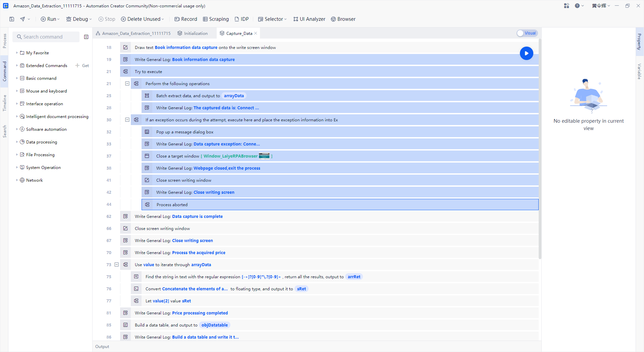Collapse the exception handling block
Image resolution: width=644 pixels, height=352 pixels.
click(127, 120)
